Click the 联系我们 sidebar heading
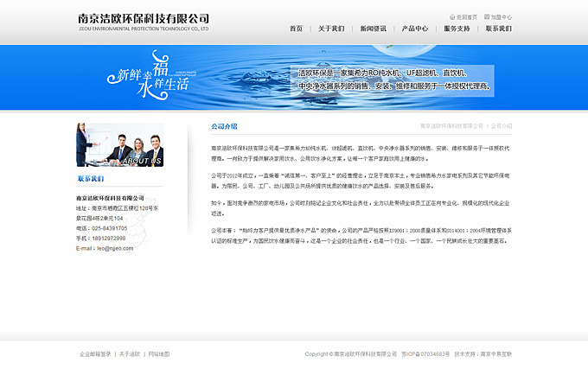Image resolution: width=588 pixels, height=369 pixels. coord(91,179)
